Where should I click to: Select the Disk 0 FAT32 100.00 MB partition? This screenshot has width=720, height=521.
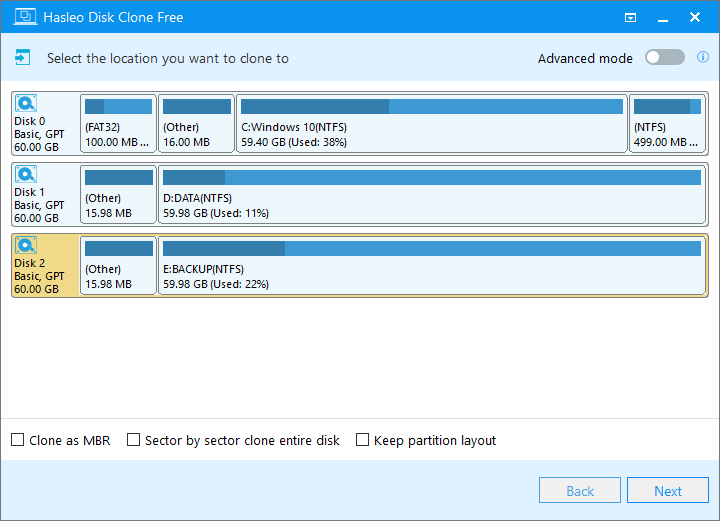[x=118, y=123]
